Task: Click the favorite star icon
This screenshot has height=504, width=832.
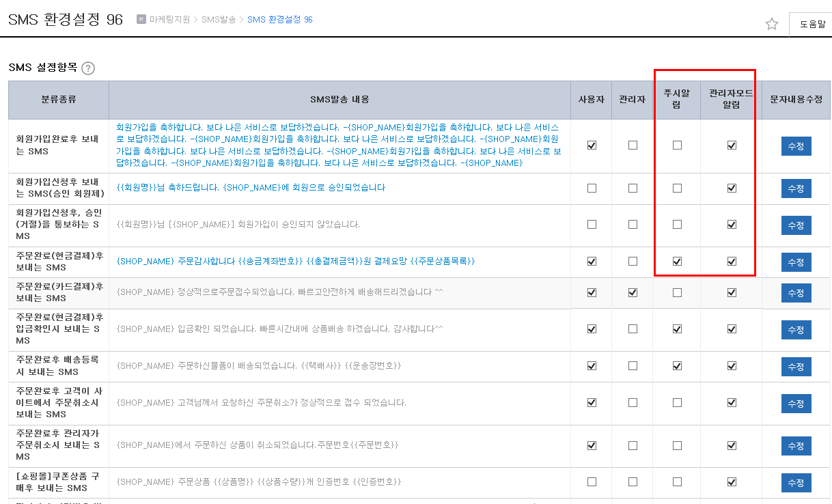Action: [772, 24]
